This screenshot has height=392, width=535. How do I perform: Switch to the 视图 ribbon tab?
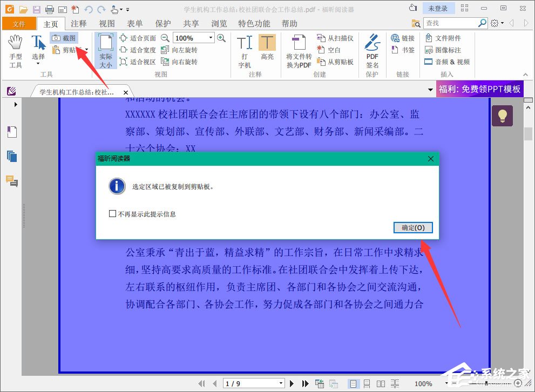[x=106, y=23]
